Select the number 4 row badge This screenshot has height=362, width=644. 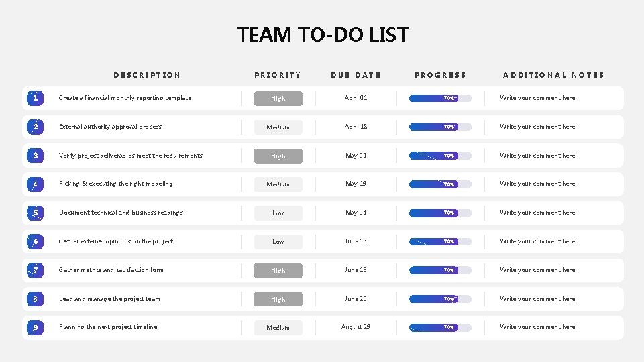point(36,184)
